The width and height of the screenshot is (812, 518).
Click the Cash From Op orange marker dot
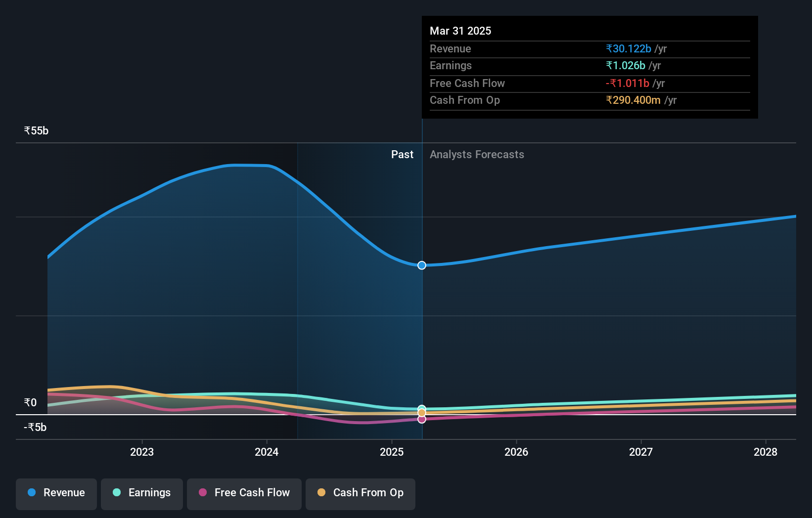pos(422,413)
